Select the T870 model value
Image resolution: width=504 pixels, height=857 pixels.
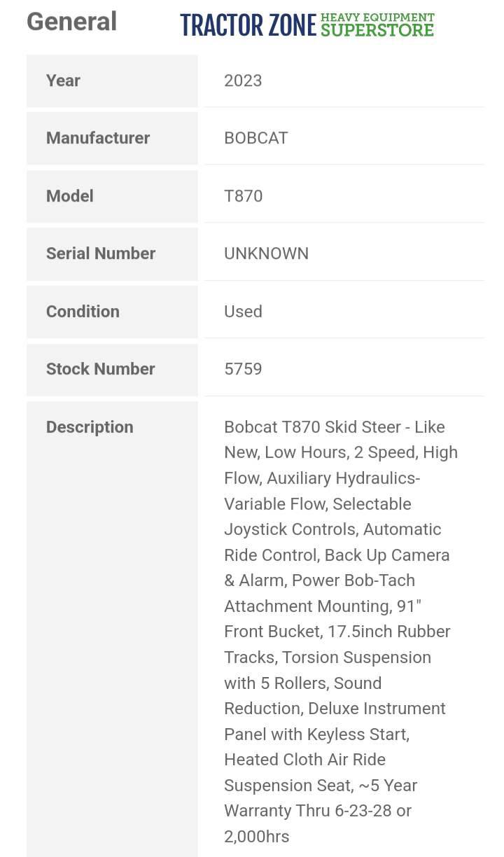click(x=243, y=196)
